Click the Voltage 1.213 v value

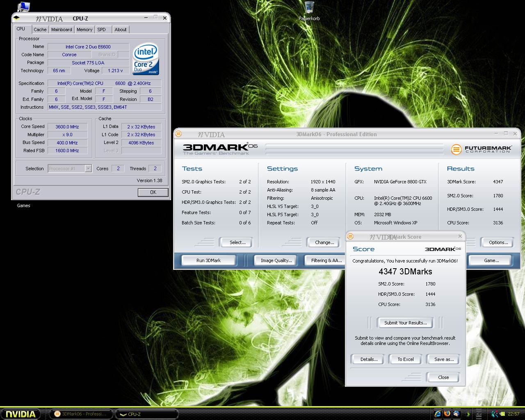[115, 71]
